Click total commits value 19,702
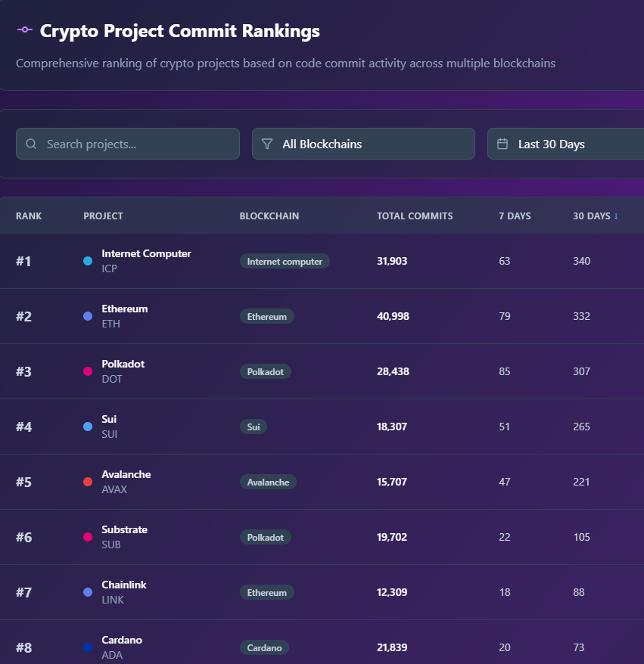Screen dimensions: 644x664 pos(392,537)
